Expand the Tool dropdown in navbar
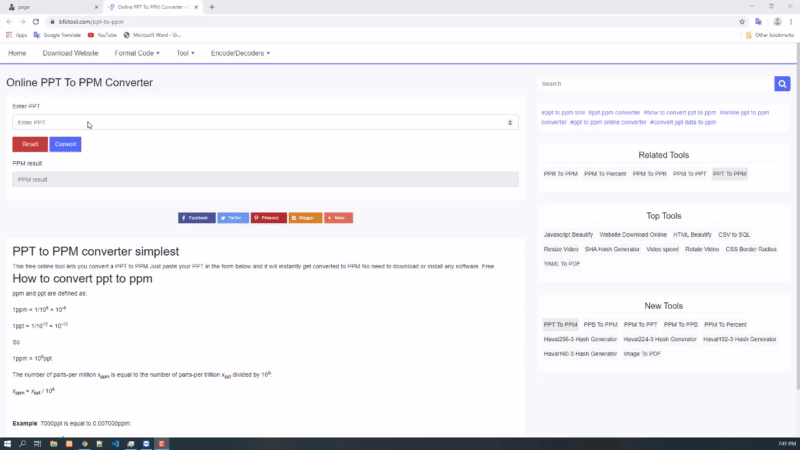 point(185,52)
